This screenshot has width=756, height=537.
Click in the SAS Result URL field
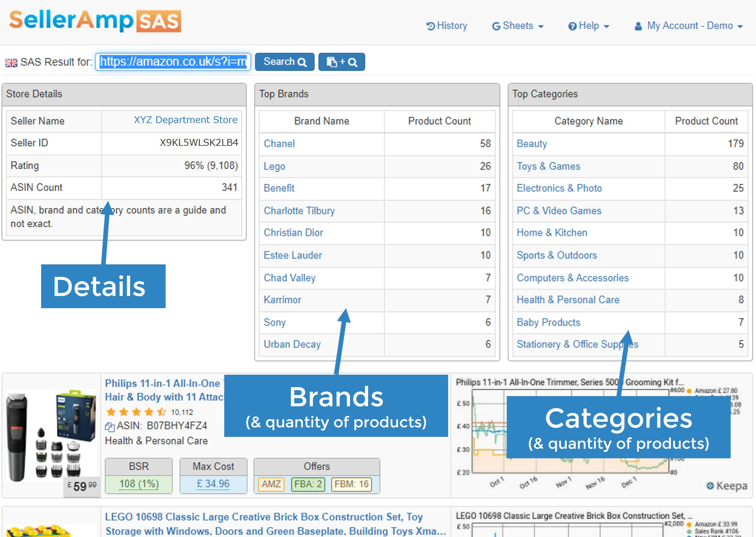(173, 62)
